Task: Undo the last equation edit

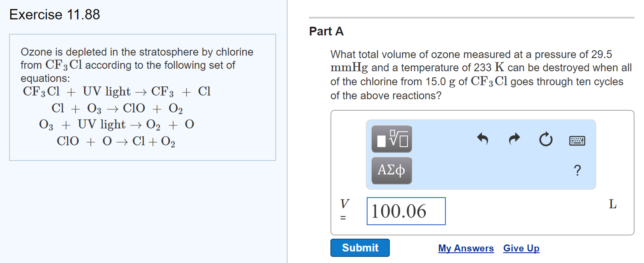Action: coord(482,139)
